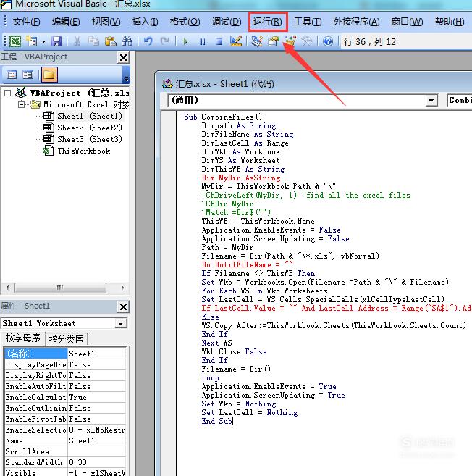Click the ScrollArea property value field
The image size is (472, 476).
[97, 451]
